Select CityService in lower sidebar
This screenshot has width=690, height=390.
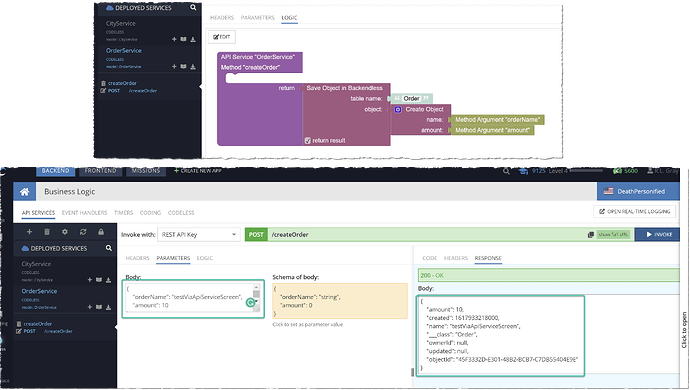pos(36,264)
